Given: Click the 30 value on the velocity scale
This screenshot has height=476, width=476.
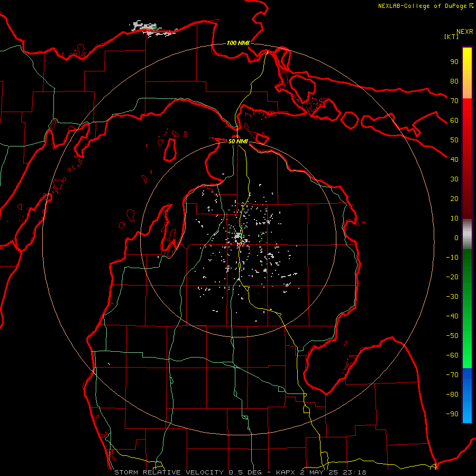Looking at the screenshot, I should click(x=454, y=179).
